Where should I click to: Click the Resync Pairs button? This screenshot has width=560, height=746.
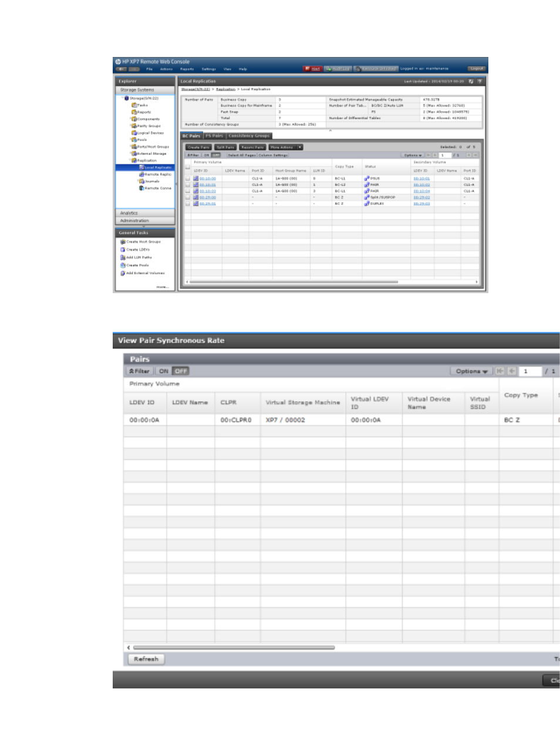252,147
